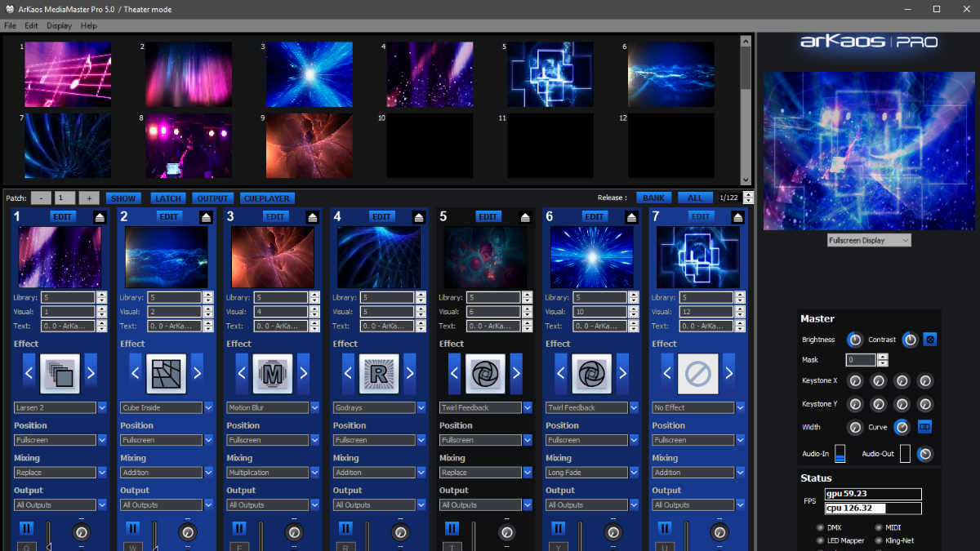Open layer 1 Position Fullscreen dropdown
Viewport: 980px width, 551px height.
pyautogui.click(x=102, y=440)
